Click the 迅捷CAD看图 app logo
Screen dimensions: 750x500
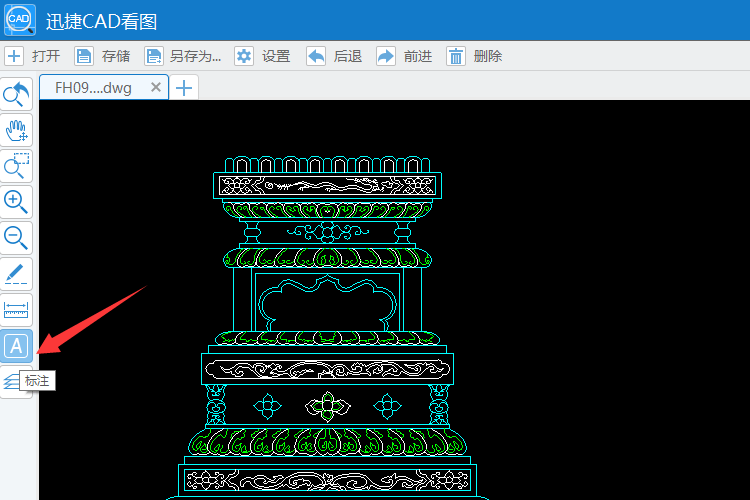[x=20, y=20]
